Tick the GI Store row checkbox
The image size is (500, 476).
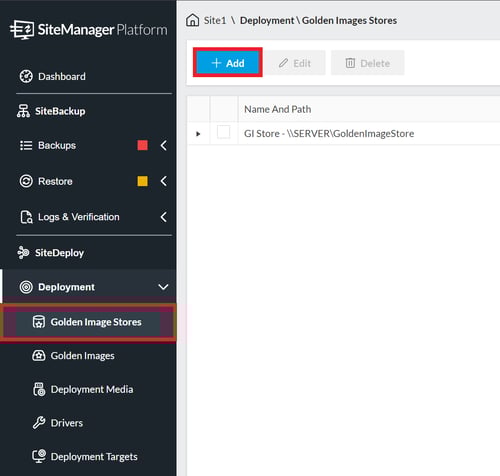(x=223, y=132)
